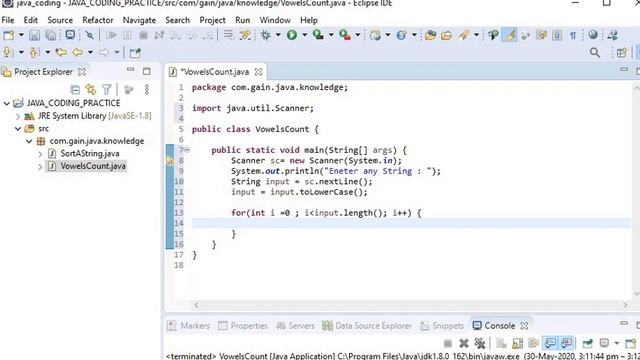Expand the JRE System Library node

pyautogui.click(x=18, y=116)
